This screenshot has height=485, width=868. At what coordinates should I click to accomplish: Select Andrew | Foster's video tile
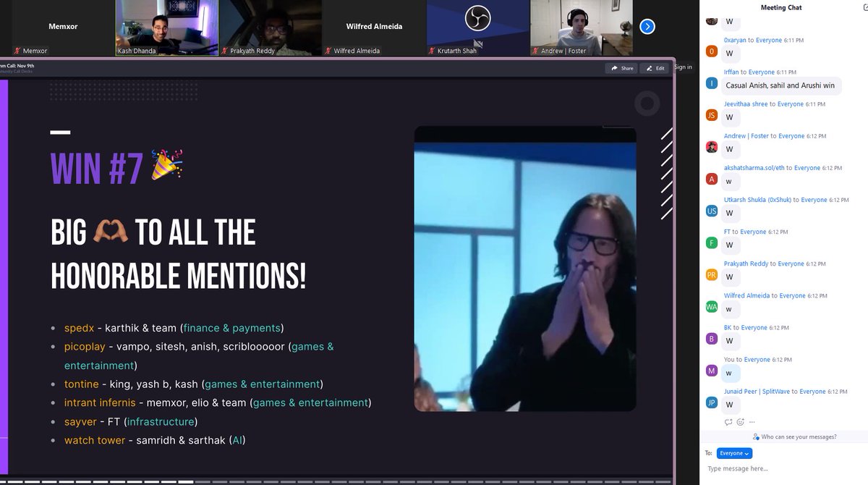tap(582, 28)
